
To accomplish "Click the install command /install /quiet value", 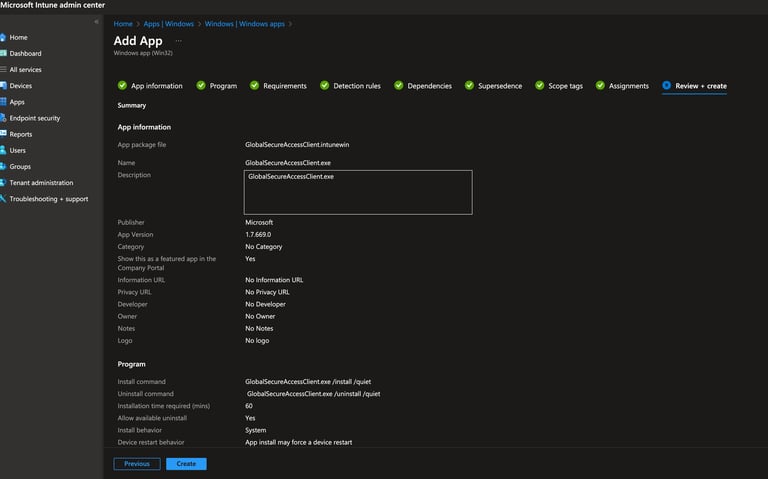I will [x=308, y=382].
